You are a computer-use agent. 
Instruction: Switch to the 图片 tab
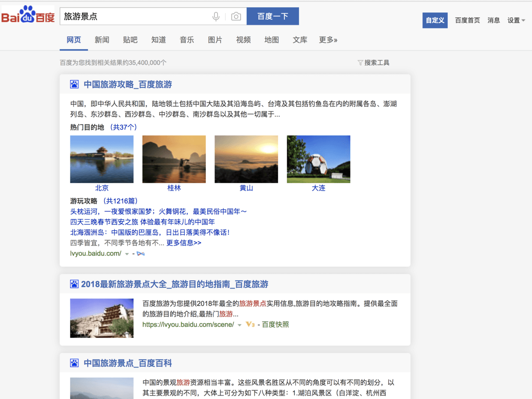(215, 40)
